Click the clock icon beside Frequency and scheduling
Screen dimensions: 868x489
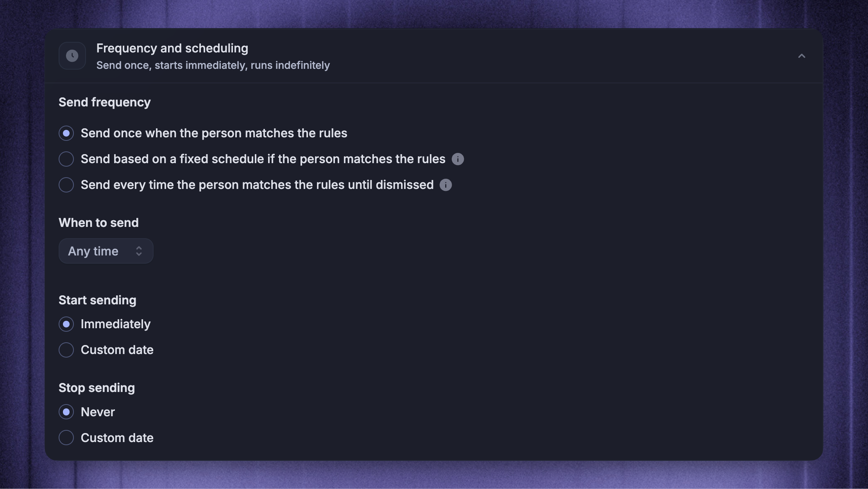(72, 56)
